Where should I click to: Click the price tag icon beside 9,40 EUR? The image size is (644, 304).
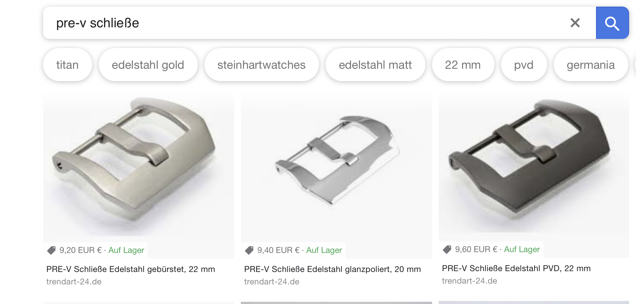[x=249, y=250]
